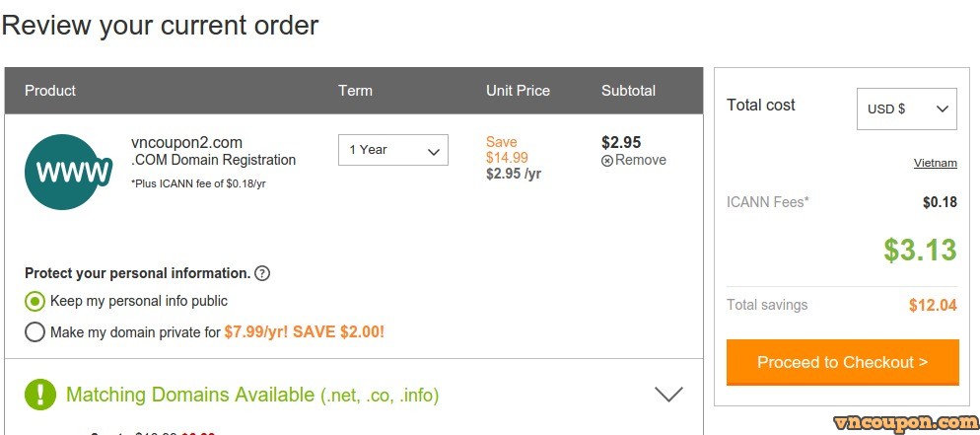The height and width of the screenshot is (435, 980).
Task: Expand matching domains with the chevron arrow
Action: coord(668,394)
